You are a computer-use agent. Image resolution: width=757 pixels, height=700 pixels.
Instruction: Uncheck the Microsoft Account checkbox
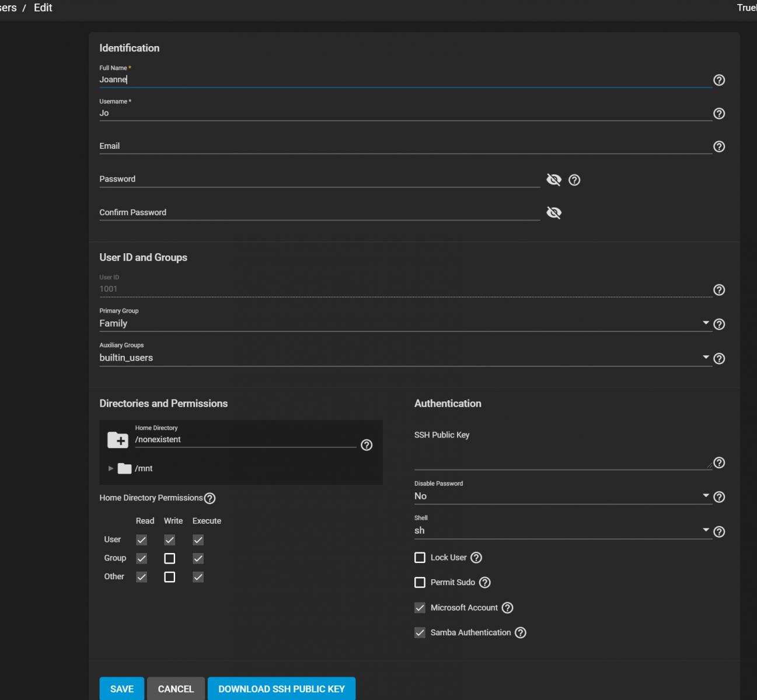click(420, 608)
